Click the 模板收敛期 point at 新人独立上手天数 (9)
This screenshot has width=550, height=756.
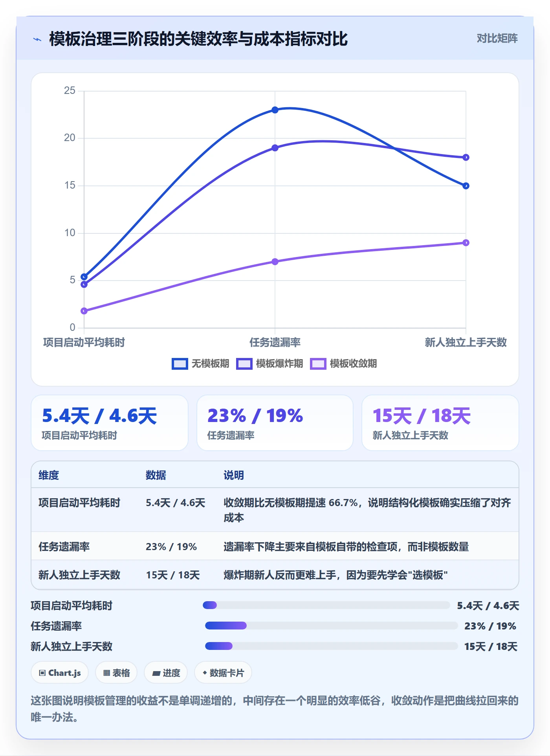466,243
